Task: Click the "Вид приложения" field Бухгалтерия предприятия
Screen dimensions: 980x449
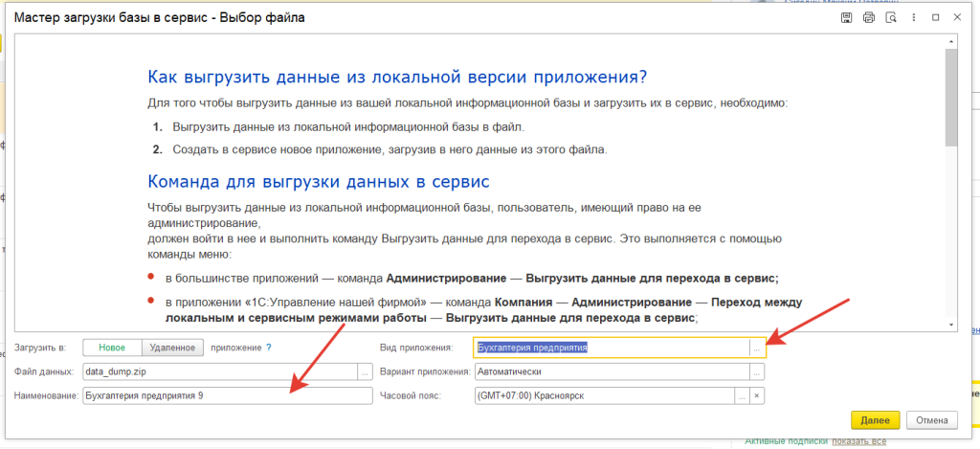Action: pyautogui.click(x=612, y=348)
